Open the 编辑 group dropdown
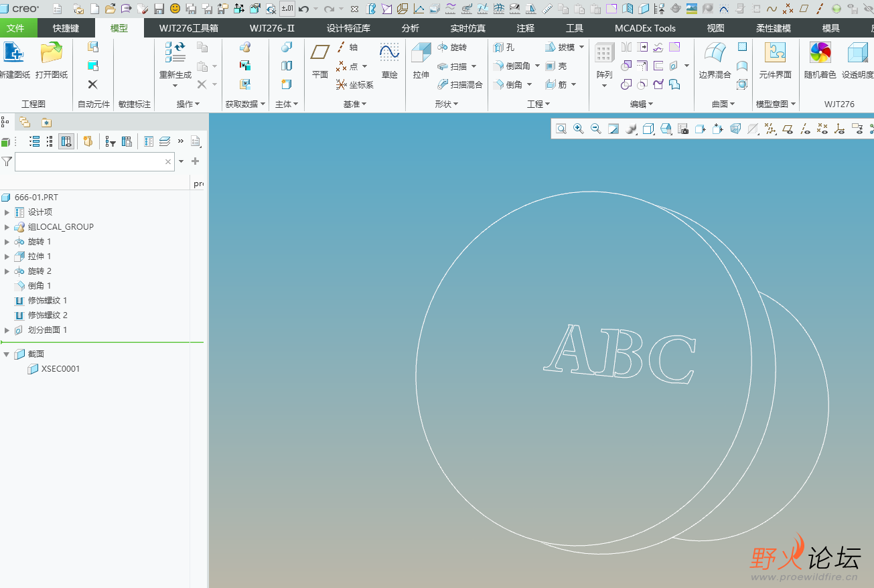The image size is (874, 588). click(x=642, y=104)
